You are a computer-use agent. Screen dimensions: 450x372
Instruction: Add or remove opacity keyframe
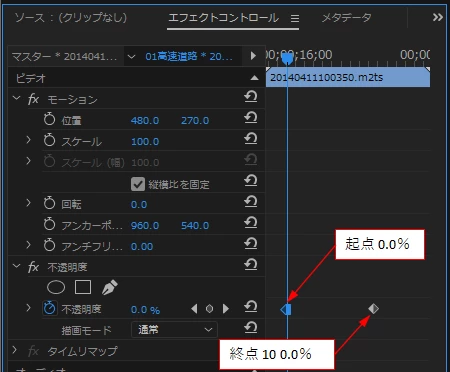click(x=209, y=309)
